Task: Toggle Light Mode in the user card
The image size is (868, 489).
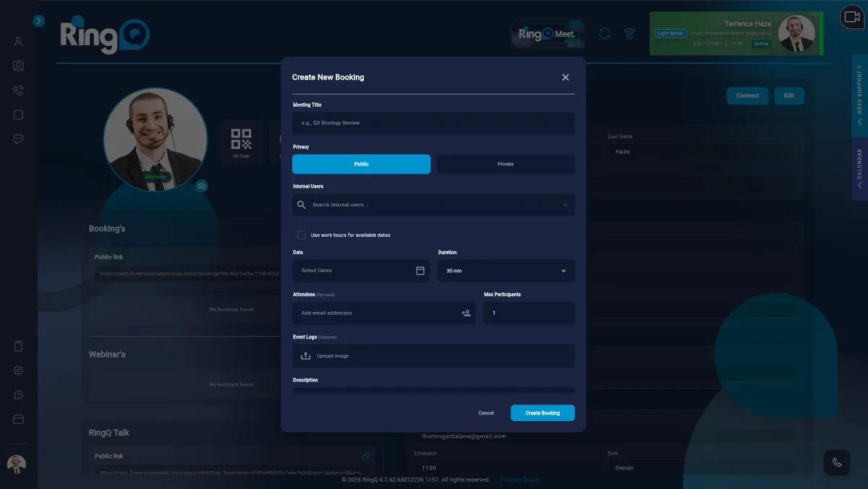Action: click(671, 33)
